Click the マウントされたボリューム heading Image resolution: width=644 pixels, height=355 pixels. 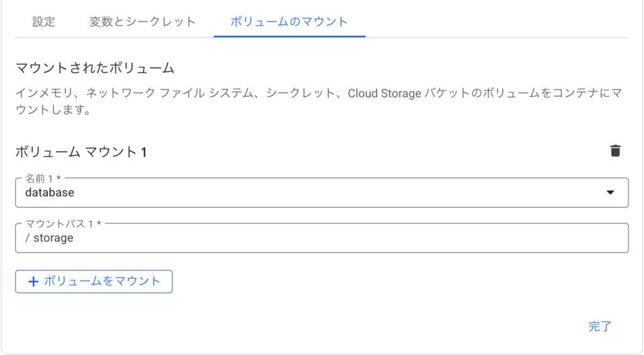tap(94, 67)
